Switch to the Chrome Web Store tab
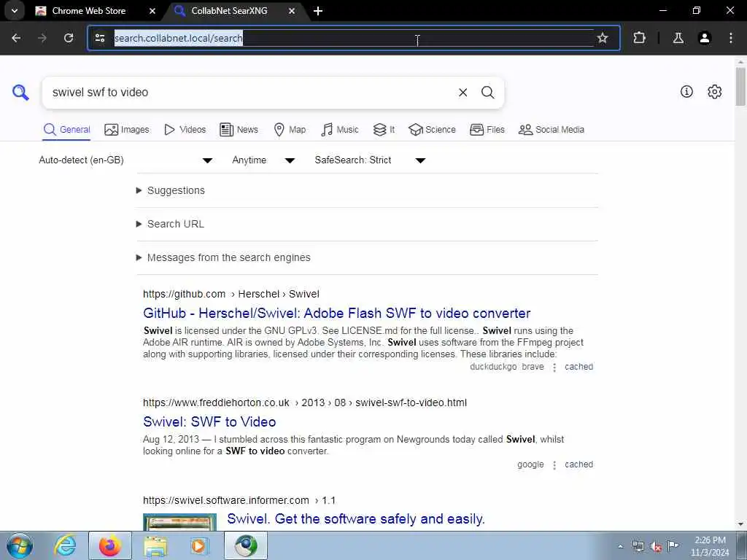The image size is (747, 560). (88, 10)
